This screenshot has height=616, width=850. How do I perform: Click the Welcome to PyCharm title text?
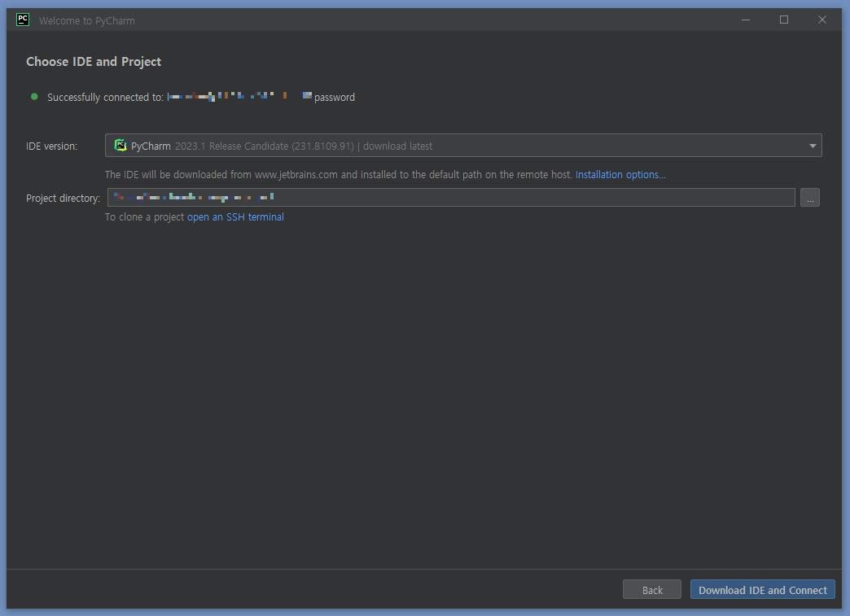tap(87, 20)
